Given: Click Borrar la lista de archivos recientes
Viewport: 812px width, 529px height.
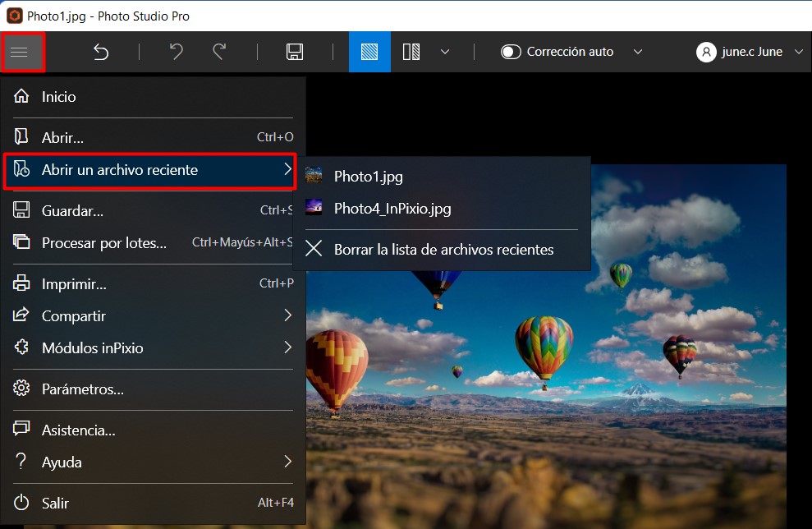Looking at the screenshot, I should click(x=441, y=249).
